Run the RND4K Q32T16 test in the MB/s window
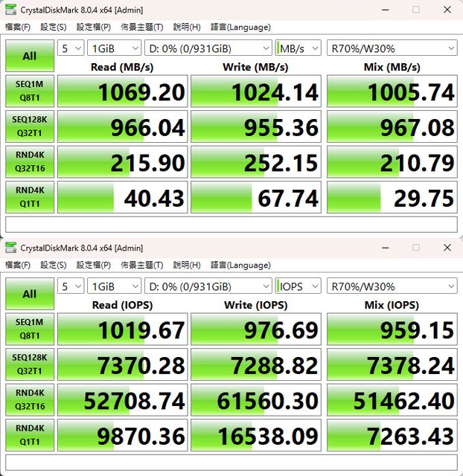Image resolution: width=463 pixels, height=476 pixels. pos(29,162)
